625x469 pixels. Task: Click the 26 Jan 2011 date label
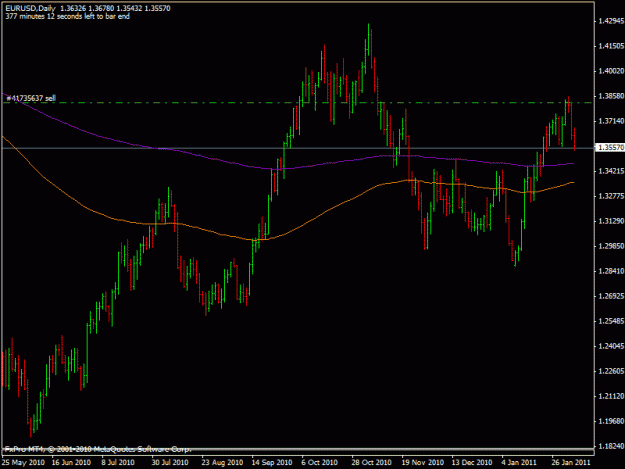tap(571, 463)
